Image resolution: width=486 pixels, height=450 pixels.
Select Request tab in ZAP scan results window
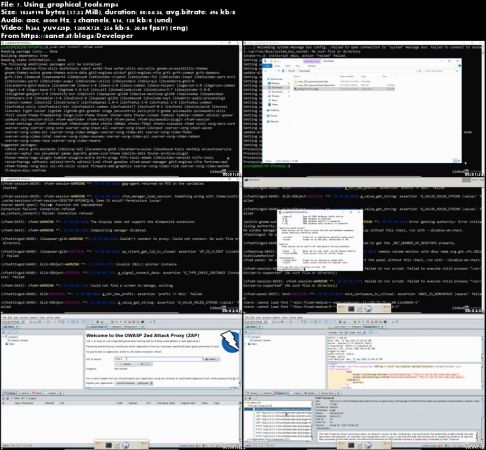coord(356,327)
